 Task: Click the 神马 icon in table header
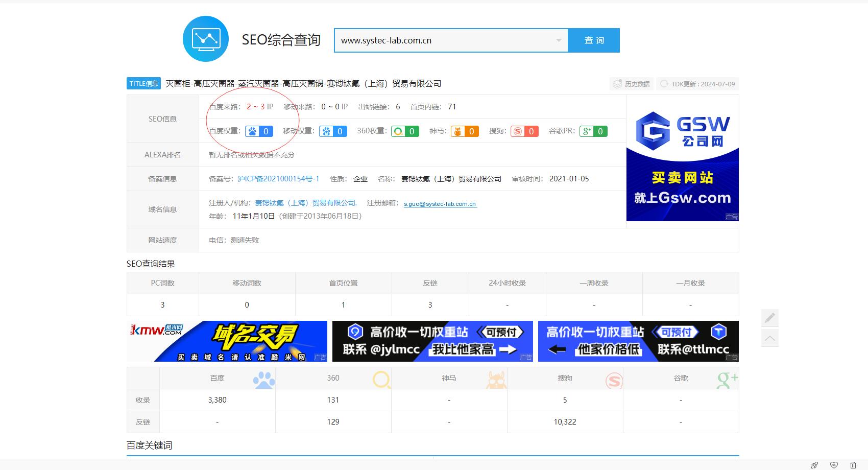pos(496,380)
